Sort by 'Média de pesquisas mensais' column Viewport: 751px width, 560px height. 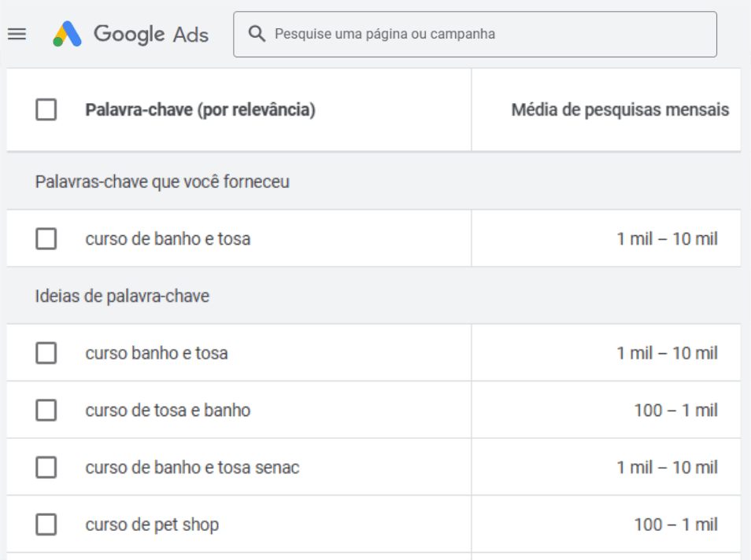(x=620, y=110)
